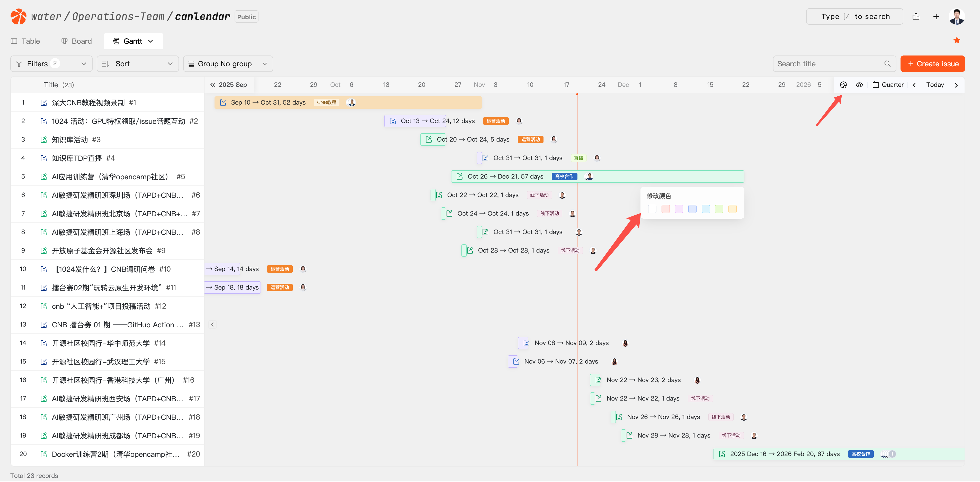Open the statistics chart icon in top bar
980x482 pixels.
916,16
